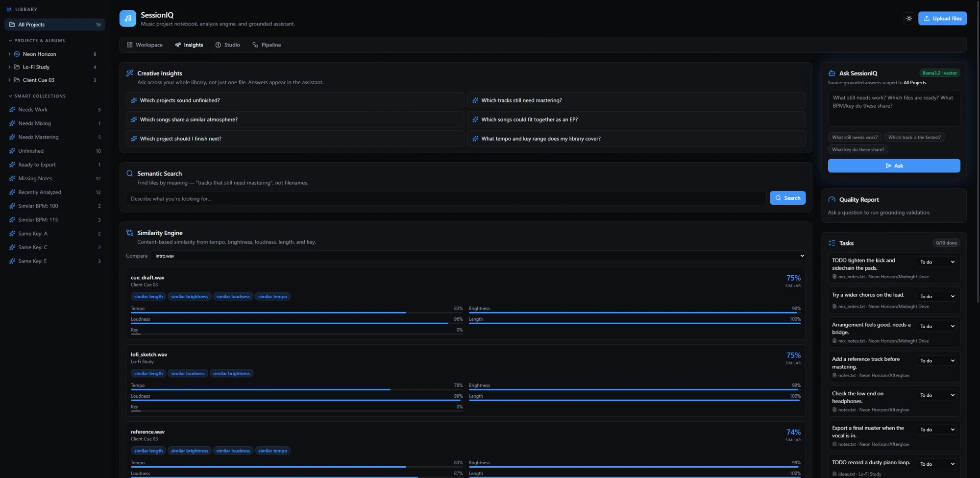980x478 pixels.
Task: Open the Compare file dropdown showing intro.wav
Action: tap(479, 256)
